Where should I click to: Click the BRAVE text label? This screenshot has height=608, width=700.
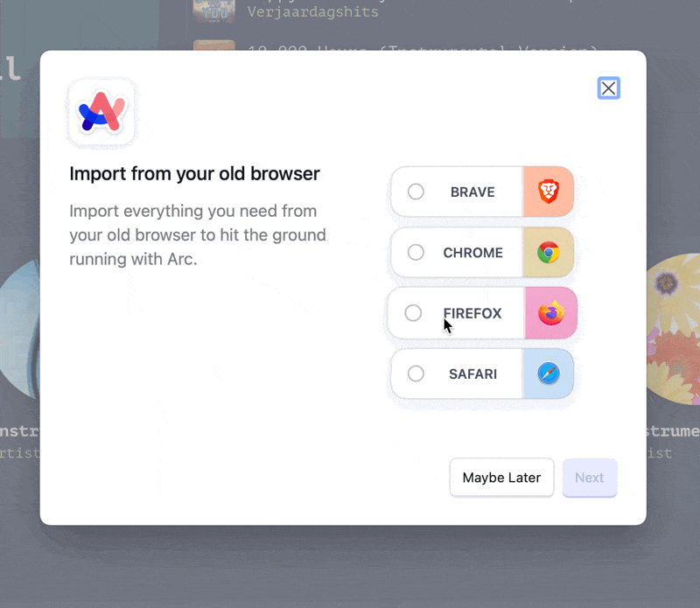pos(472,192)
